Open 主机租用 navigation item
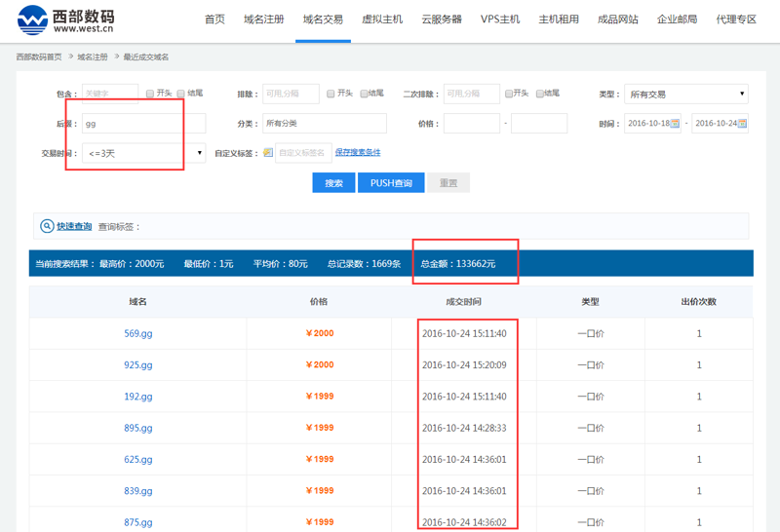 (x=559, y=19)
